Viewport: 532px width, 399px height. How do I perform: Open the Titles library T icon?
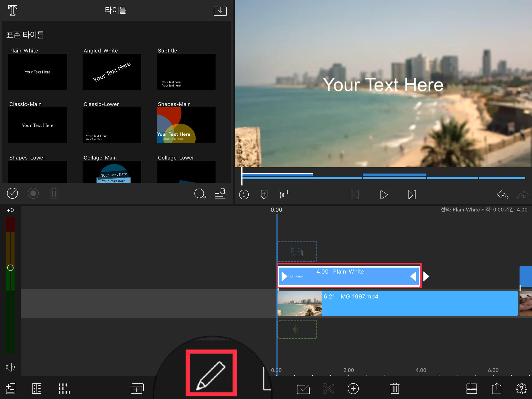point(12,11)
